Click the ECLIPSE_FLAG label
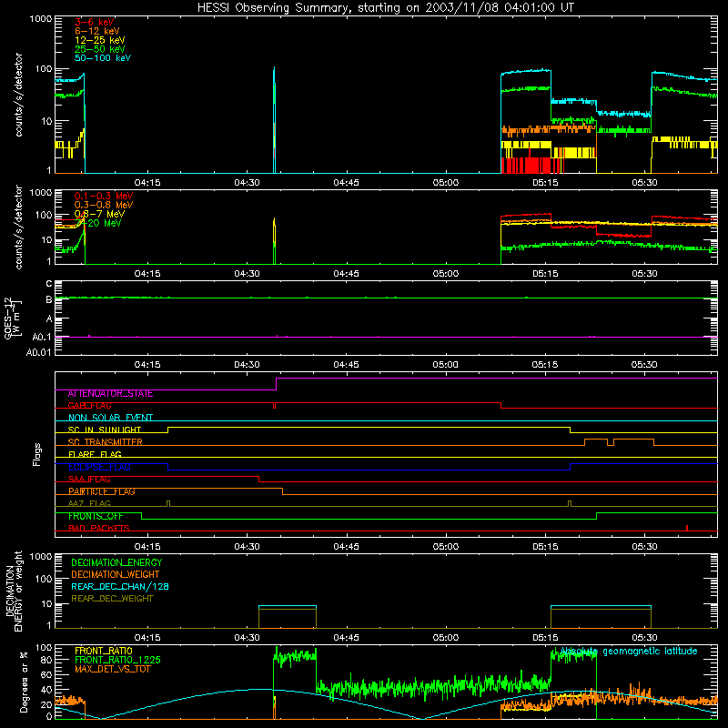Screen dimensions: 728x728 99,467
